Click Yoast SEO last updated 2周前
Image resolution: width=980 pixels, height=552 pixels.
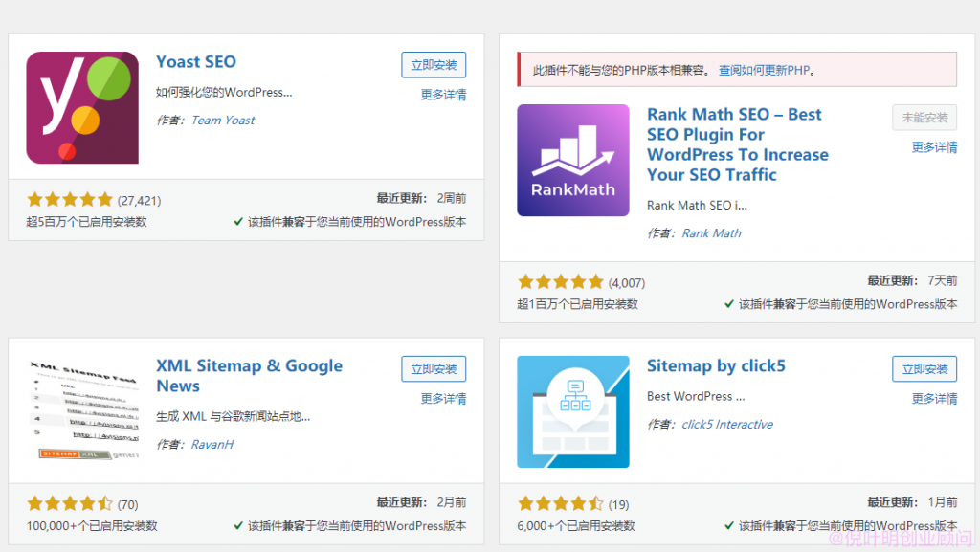421,198
